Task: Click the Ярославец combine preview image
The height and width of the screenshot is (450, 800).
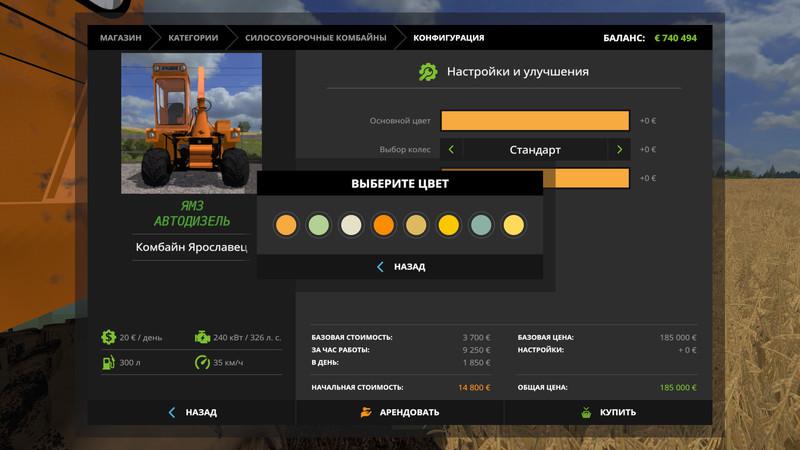Action: (191, 123)
